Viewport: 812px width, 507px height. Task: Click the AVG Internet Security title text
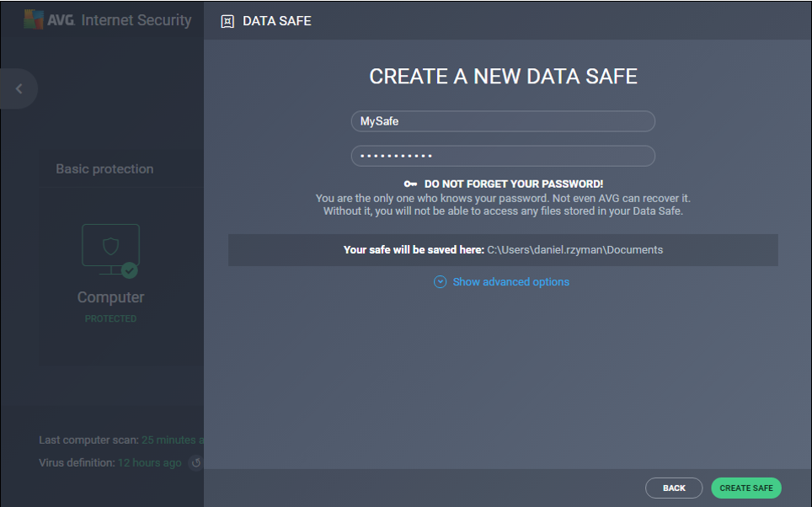click(x=120, y=19)
